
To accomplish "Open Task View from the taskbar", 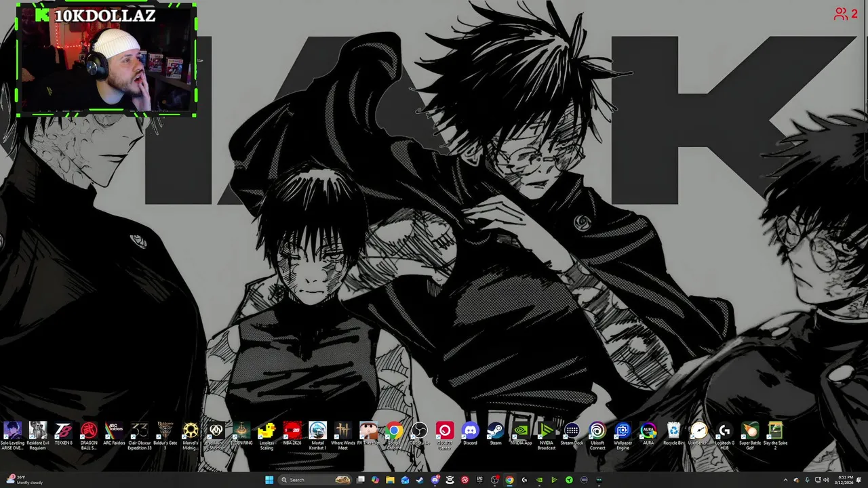I will [x=361, y=480].
